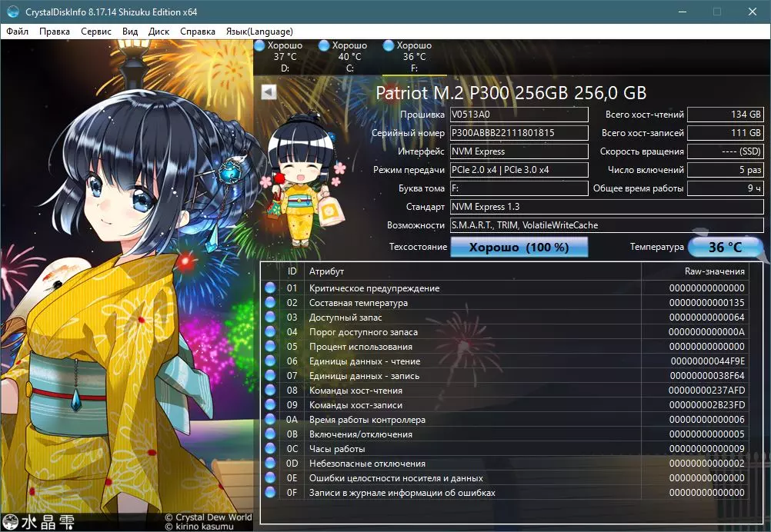Click status dot for Записи в журнале информации

(x=270, y=492)
